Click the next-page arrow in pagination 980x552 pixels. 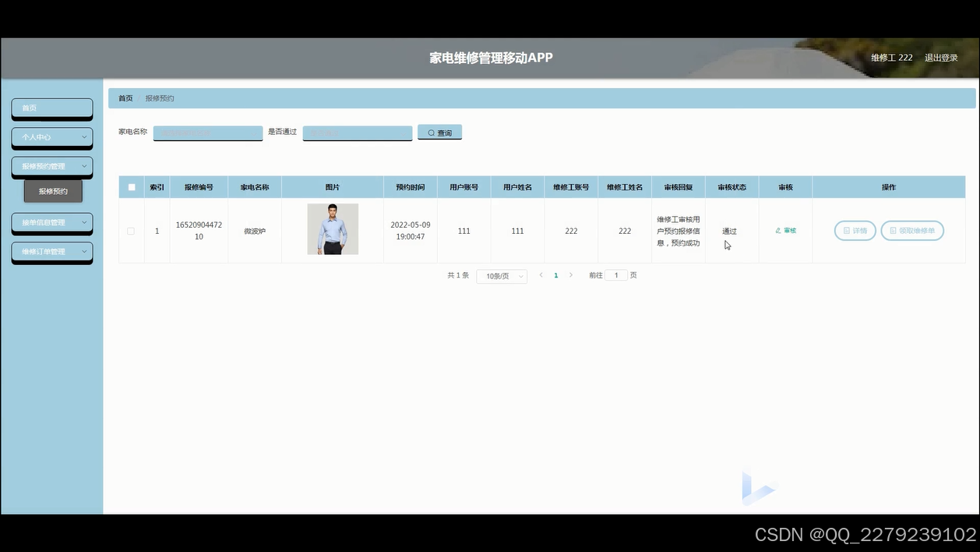[571, 275]
